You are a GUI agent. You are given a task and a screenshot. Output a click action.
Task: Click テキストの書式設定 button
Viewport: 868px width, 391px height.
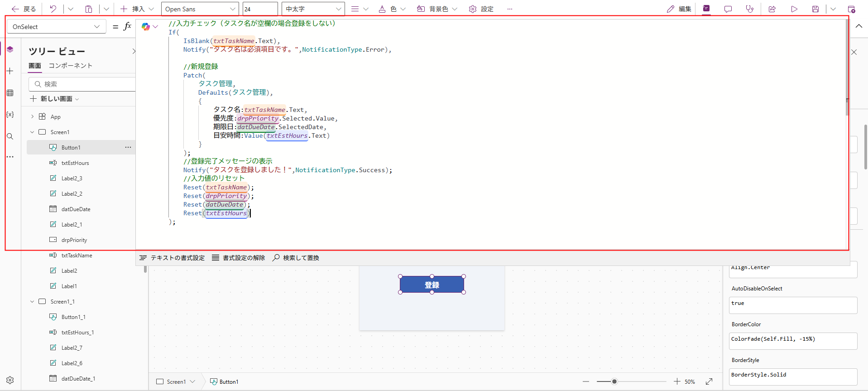coord(172,258)
